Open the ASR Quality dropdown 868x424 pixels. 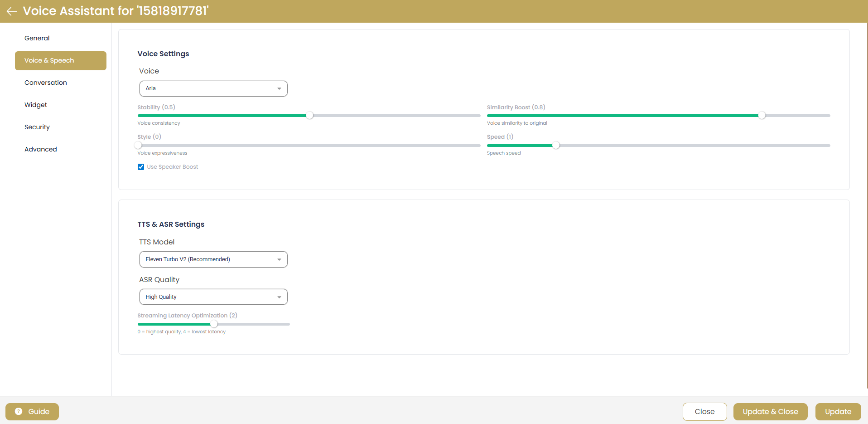coord(213,297)
